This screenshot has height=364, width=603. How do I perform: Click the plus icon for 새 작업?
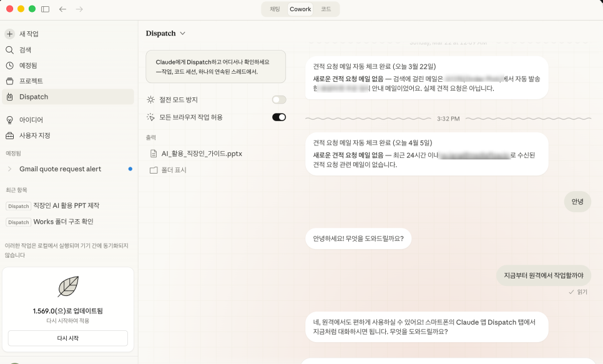click(9, 34)
